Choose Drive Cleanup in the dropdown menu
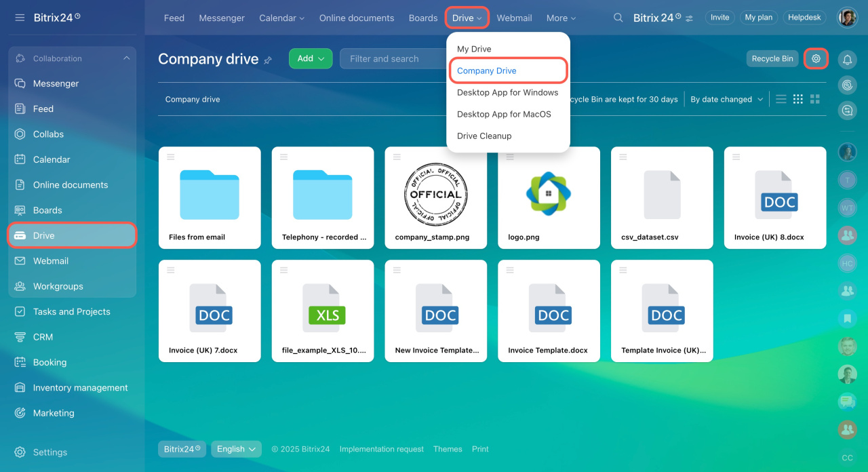868x472 pixels. click(484, 136)
